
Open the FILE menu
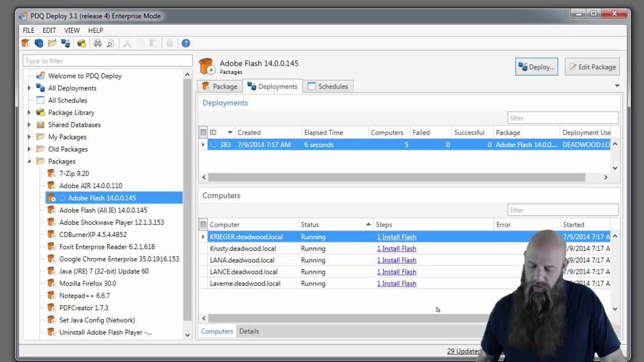click(29, 30)
